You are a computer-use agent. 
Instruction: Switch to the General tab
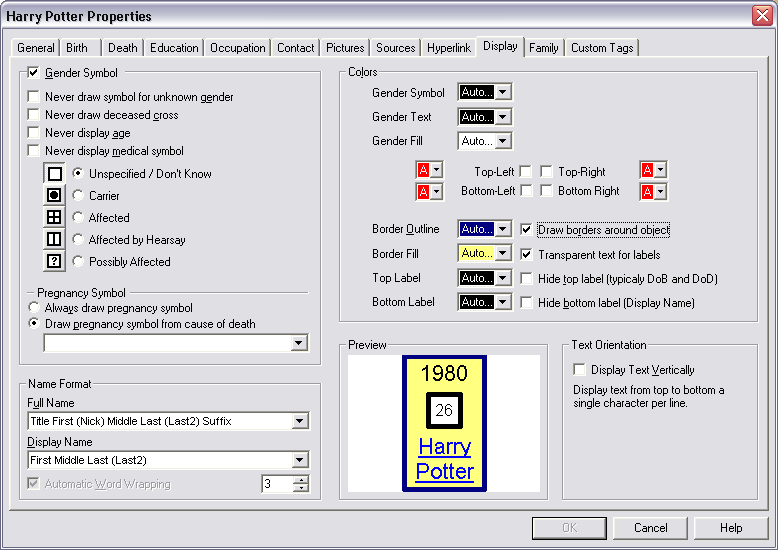(36, 48)
